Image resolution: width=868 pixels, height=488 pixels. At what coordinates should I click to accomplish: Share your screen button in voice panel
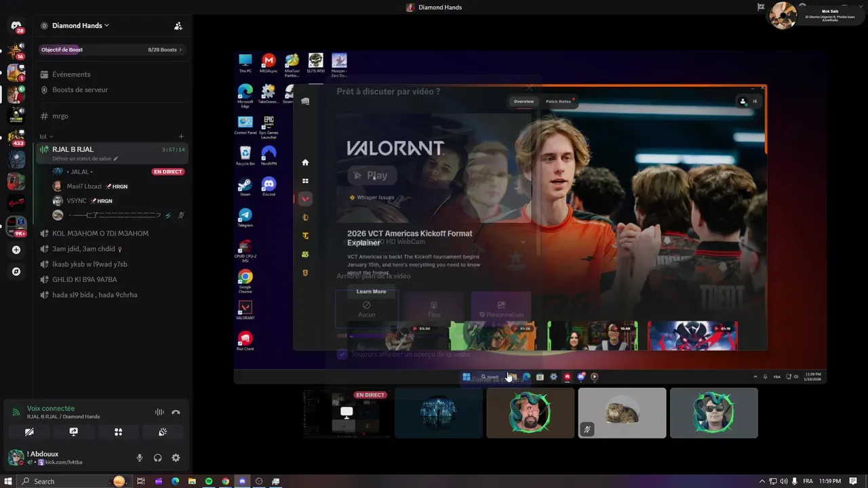73,432
